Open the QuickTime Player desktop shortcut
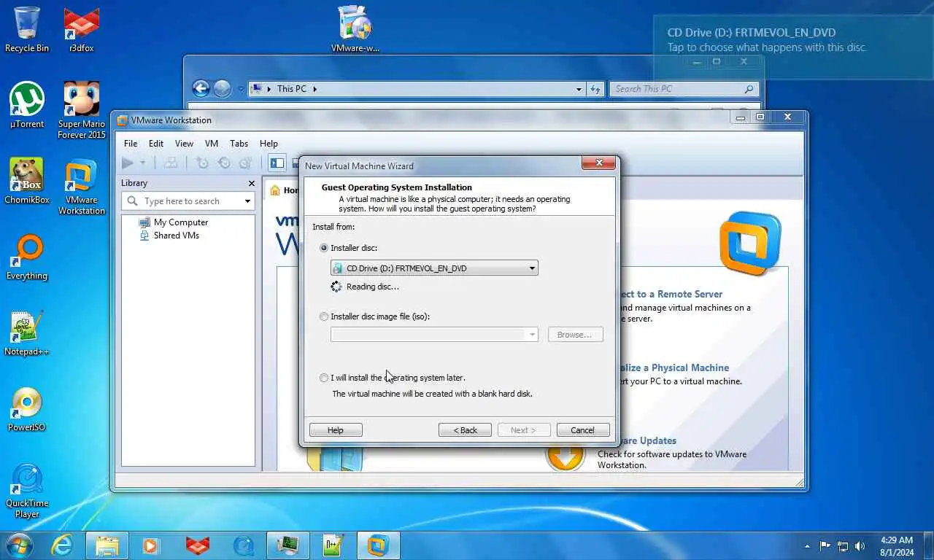 pos(27,490)
